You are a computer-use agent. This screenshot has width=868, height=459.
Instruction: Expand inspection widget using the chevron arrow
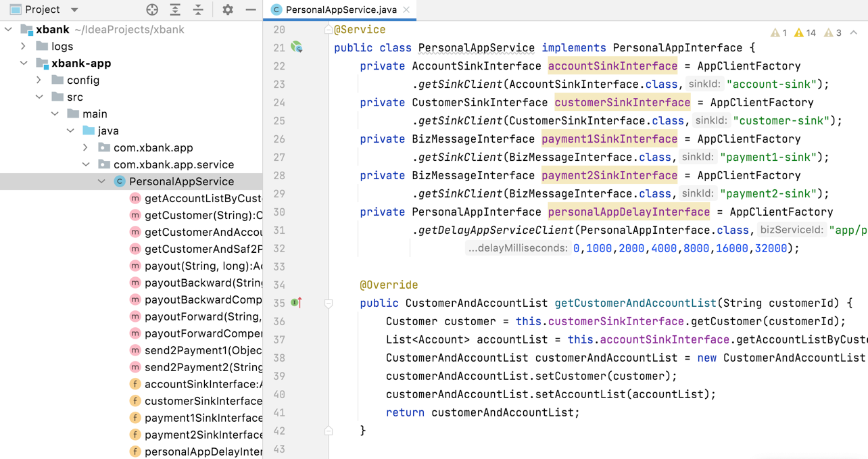coord(854,32)
